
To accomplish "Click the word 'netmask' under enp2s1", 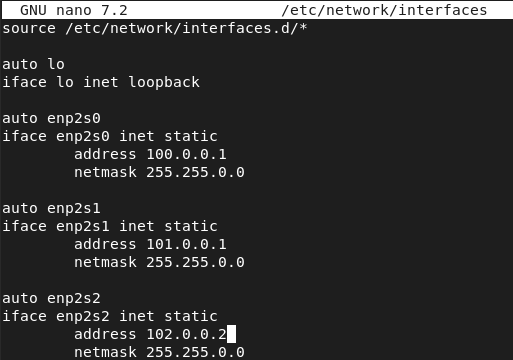I will coord(105,262).
